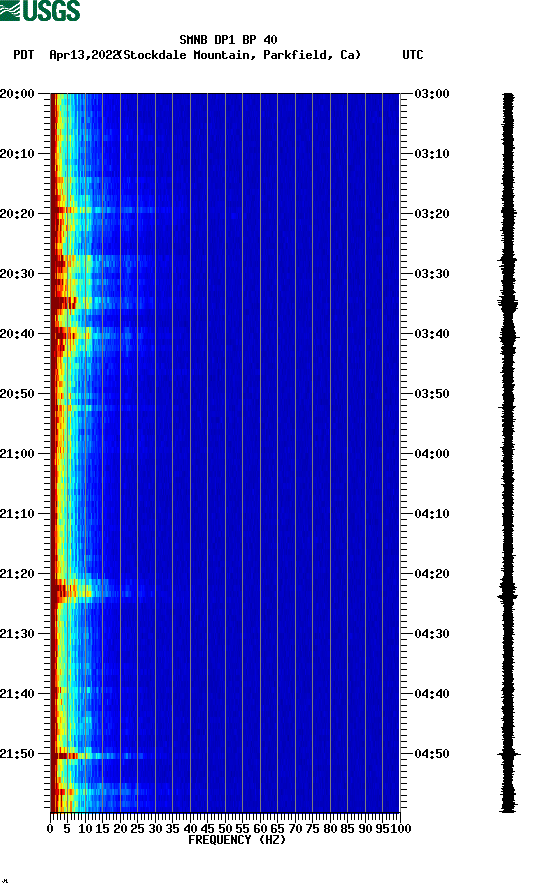Image resolution: width=552 pixels, height=892 pixels.
Task: Click the seismogram spike near 03:35 UTC
Action: tap(508, 303)
